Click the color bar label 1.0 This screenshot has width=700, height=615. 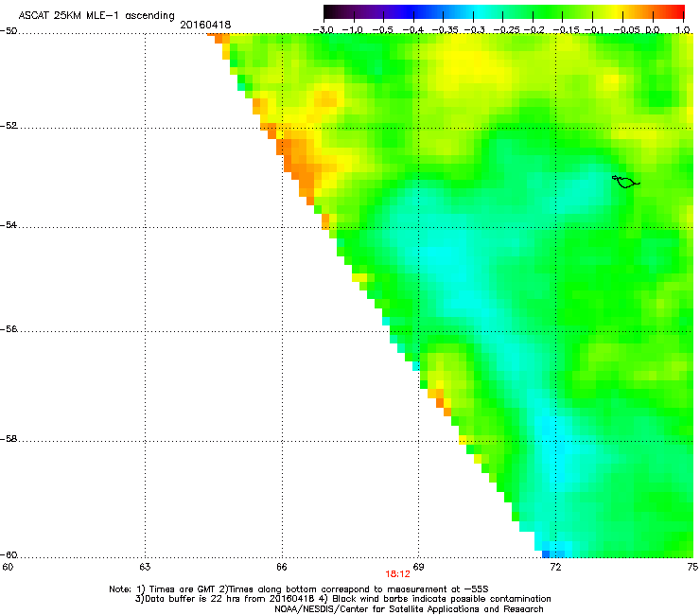click(x=683, y=30)
